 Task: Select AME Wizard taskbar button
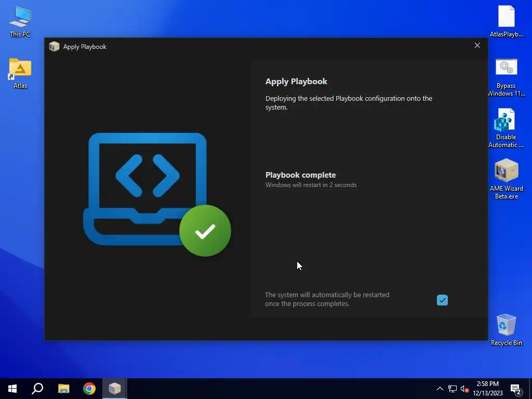pyautogui.click(x=115, y=389)
